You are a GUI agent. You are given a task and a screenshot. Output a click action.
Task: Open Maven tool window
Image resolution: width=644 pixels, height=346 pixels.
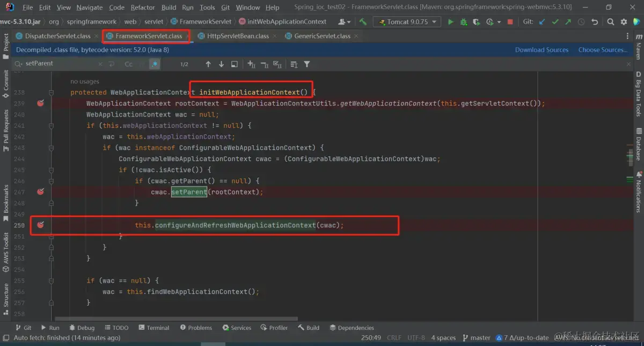pos(639,47)
